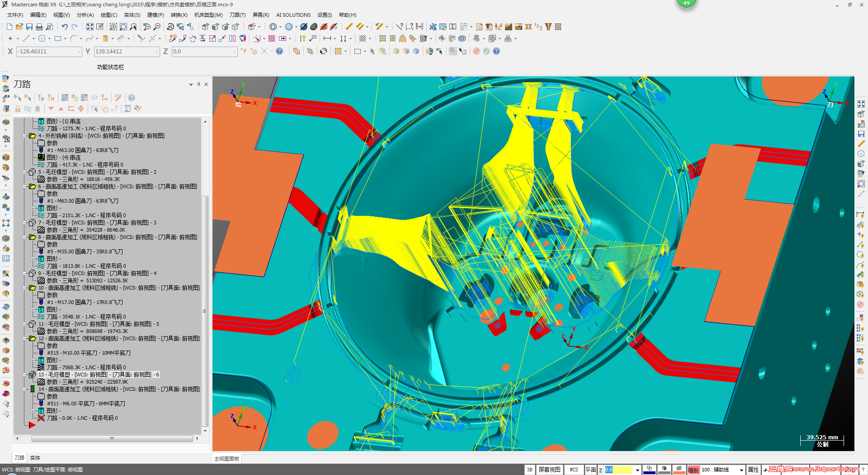
Task: Click the 属性 button in status bar
Action: [x=753, y=470]
